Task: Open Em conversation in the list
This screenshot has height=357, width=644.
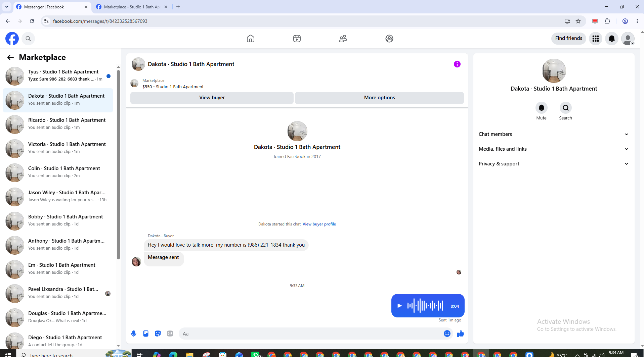Action: 58,269
